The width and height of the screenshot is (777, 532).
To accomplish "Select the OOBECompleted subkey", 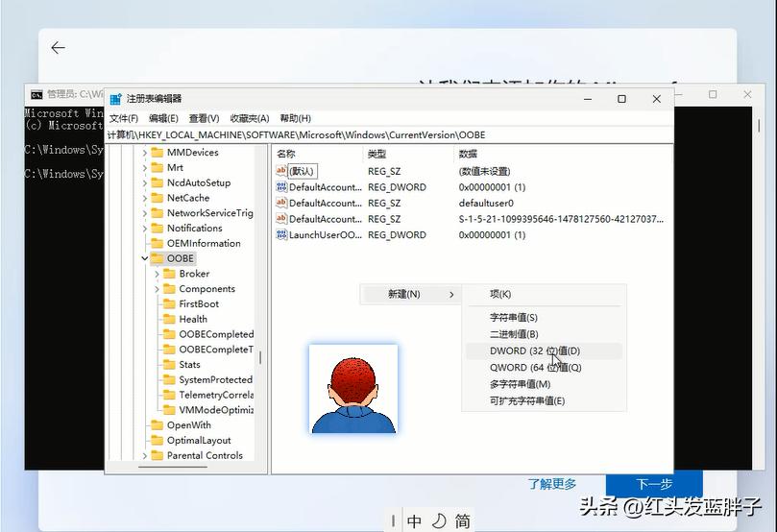I will point(216,334).
